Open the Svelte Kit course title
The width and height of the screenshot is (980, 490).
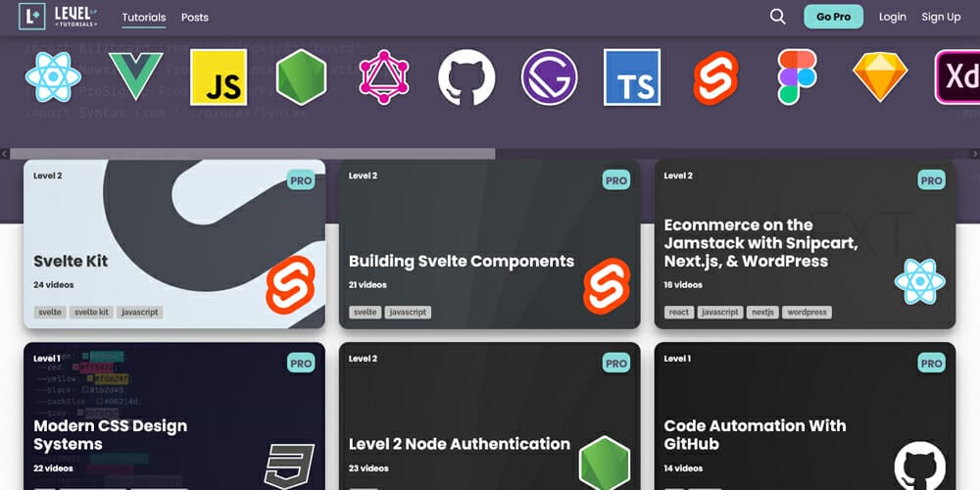(71, 262)
